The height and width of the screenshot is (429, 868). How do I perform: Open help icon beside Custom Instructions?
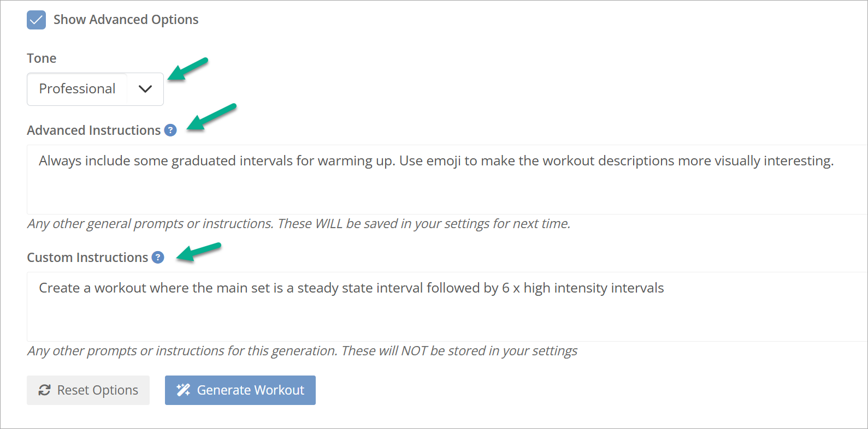(x=158, y=258)
